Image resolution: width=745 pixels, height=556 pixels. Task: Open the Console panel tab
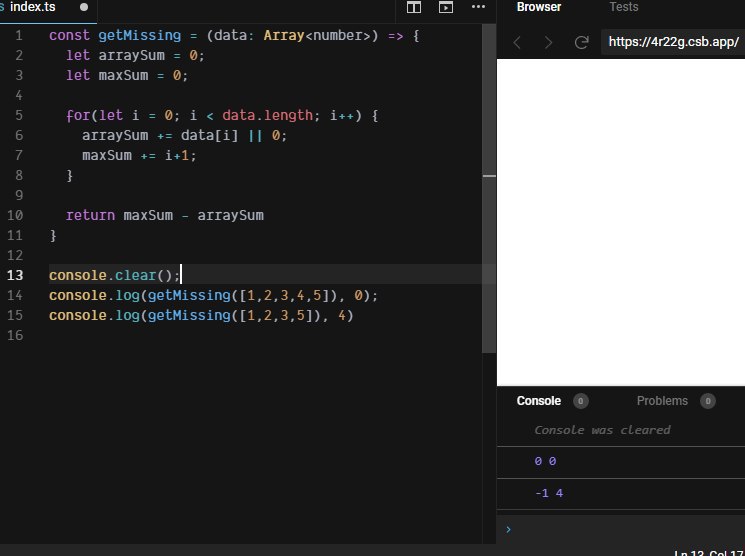tap(539, 401)
